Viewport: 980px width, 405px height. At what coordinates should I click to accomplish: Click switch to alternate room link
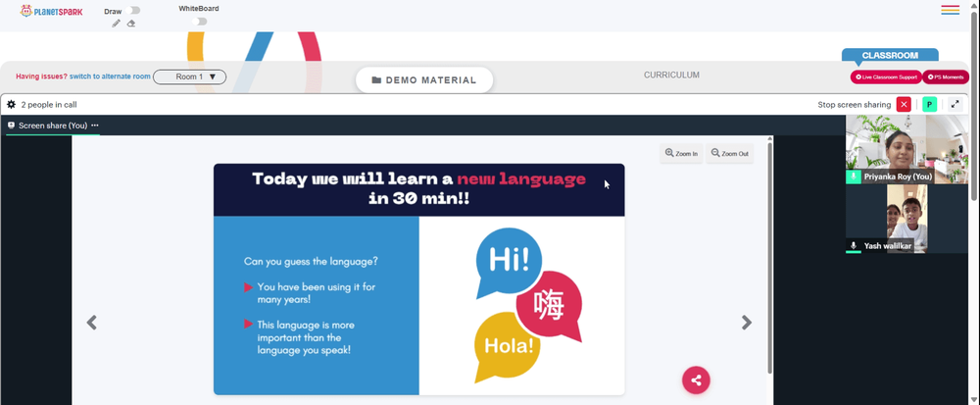click(x=110, y=76)
